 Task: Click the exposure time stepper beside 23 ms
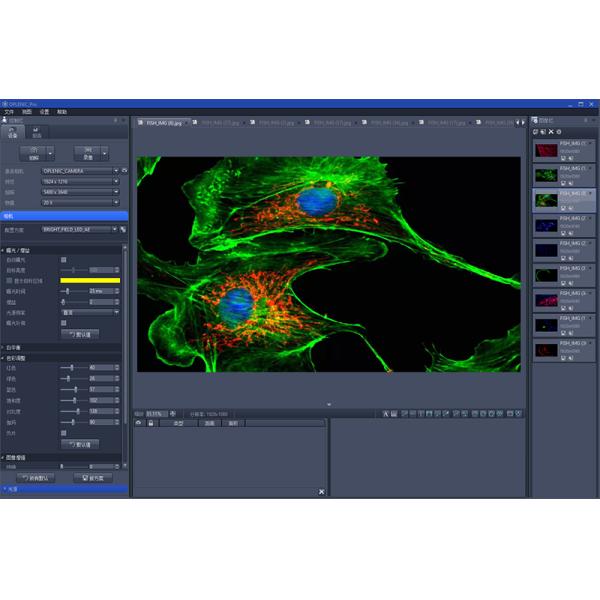click(117, 291)
